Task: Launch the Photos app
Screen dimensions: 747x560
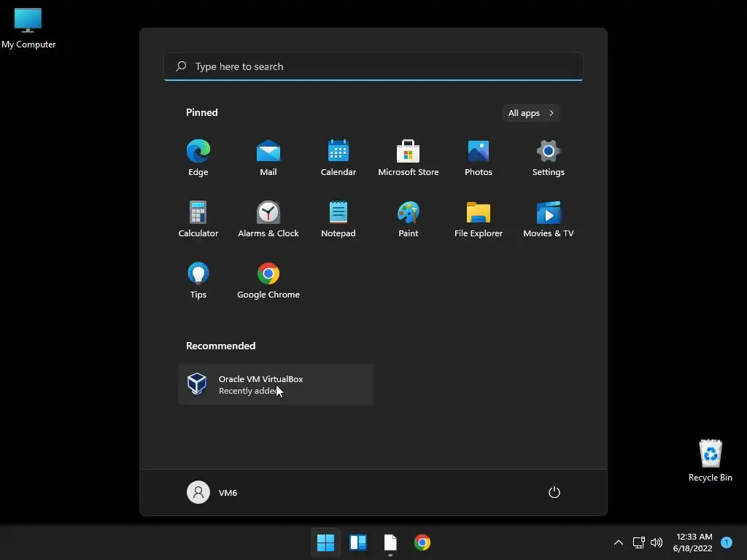Action: (479, 157)
